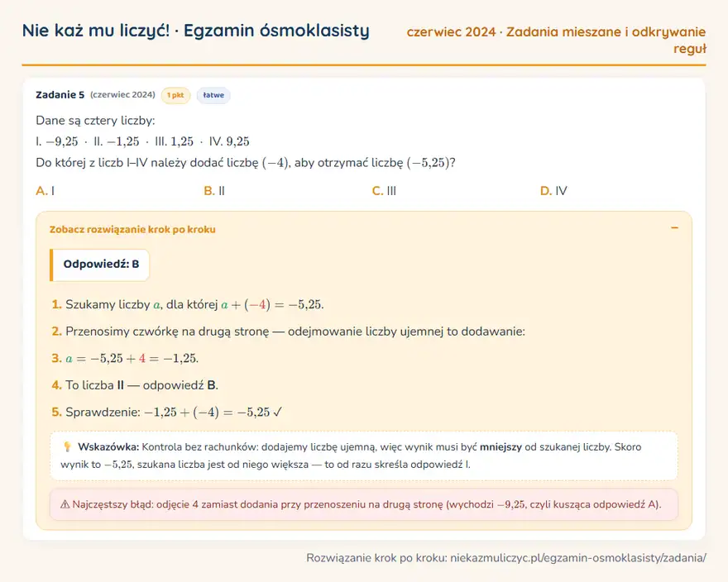Image resolution: width=728 pixels, height=582 pixels.
Task: Select answer option D. IV
Action: click(553, 191)
